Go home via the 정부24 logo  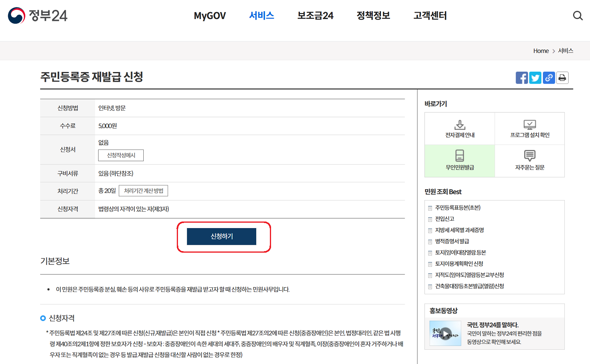click(x=38, y=16)
